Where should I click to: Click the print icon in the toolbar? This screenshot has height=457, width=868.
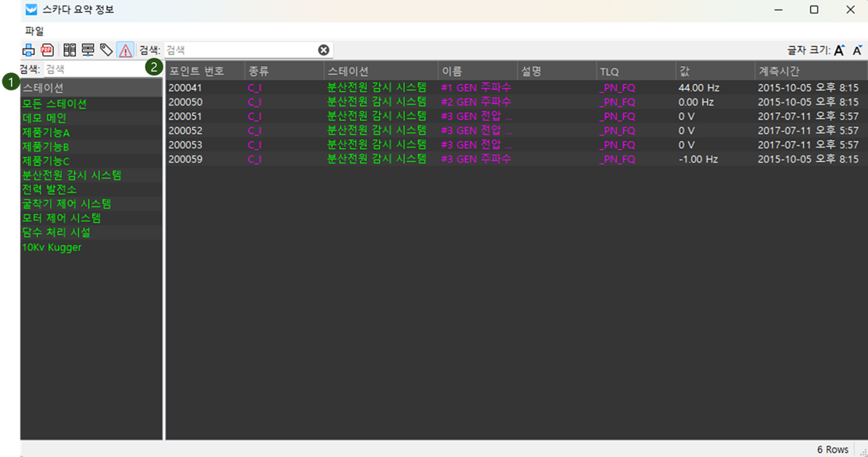click(28, 50)
